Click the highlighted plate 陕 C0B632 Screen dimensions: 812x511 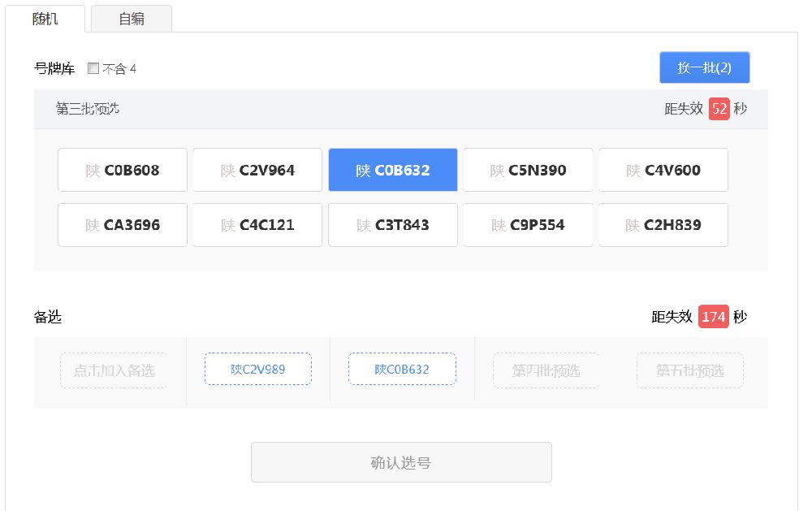[393, 171]
